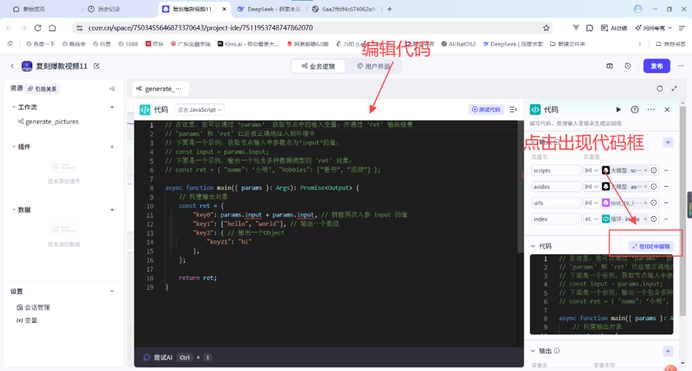Viewport: 692px width, 371px height.
Task: Open history clock icon near publish
Action: 628,66
